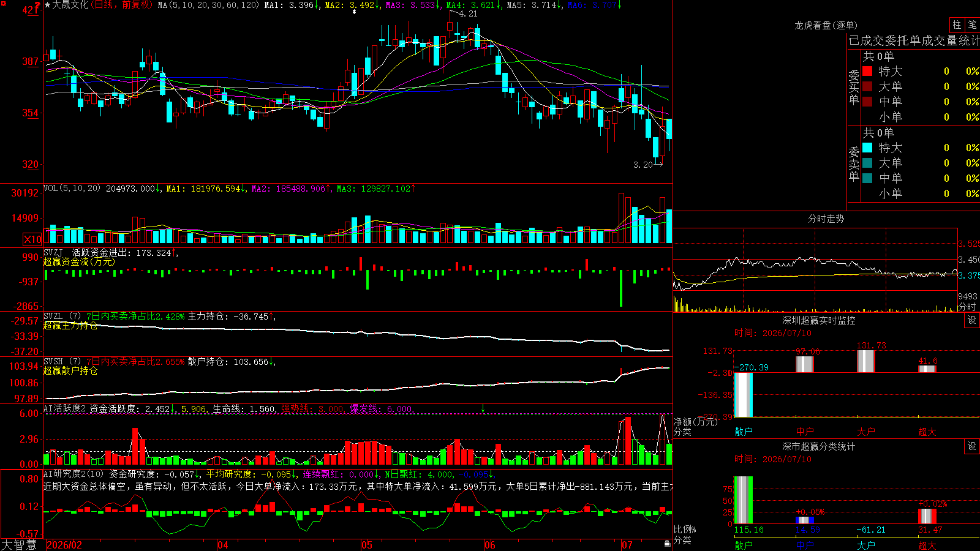Click the green MA4: 3.621 value
The height and width of the screenshot is (551, 980).
coord(473,5)
